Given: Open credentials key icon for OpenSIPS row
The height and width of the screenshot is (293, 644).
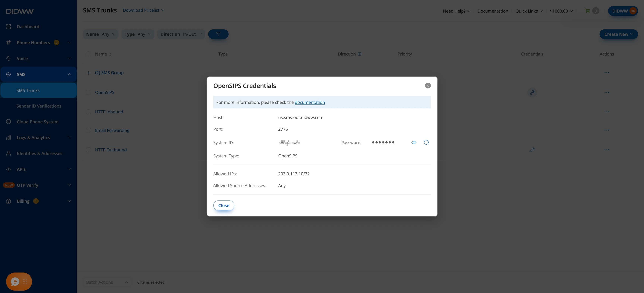Looking at the screenshot, I should (532, 92).
